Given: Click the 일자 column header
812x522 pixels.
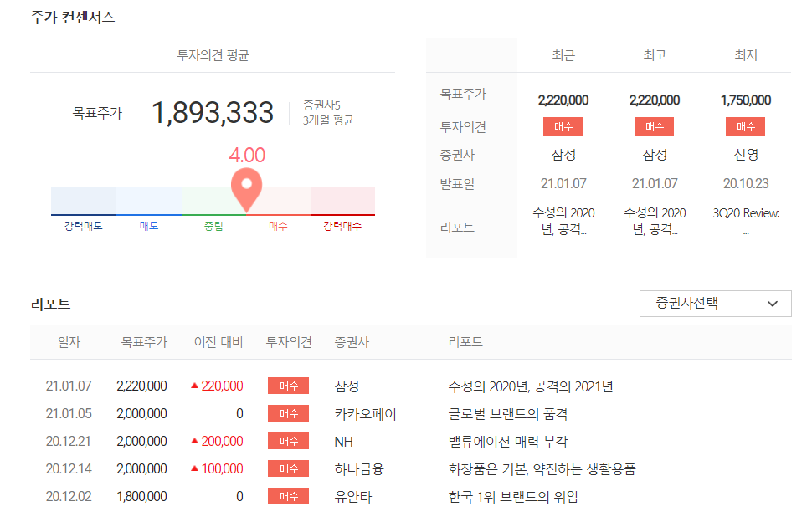Looking at the screenshot, I should tap(69, 342).
